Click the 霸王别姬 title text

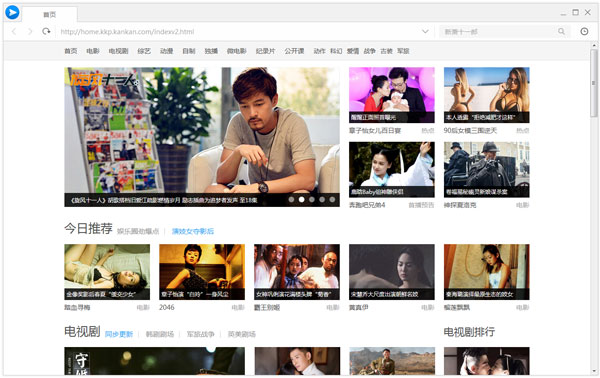pyautogui.click(x=267, y=307)
